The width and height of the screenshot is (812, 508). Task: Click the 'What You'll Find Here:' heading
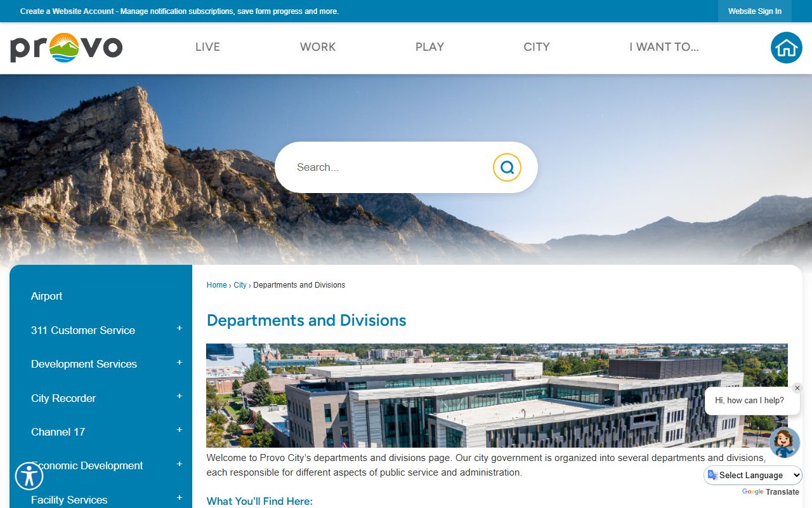[259, 501]
